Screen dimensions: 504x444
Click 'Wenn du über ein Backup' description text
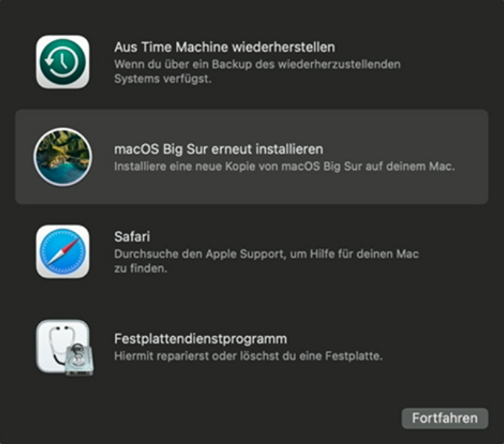[258, 64]
